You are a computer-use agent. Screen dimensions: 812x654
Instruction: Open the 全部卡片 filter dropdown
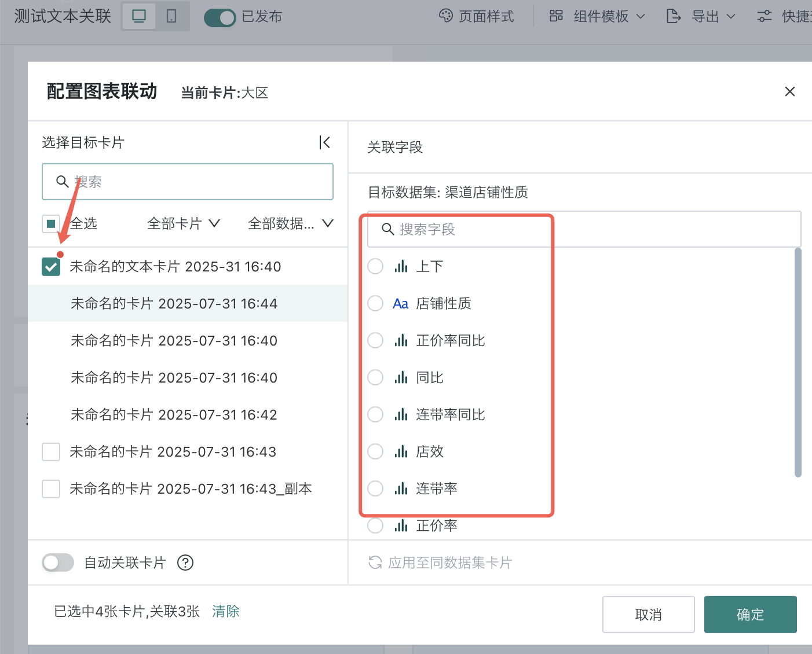coord(184,223)
